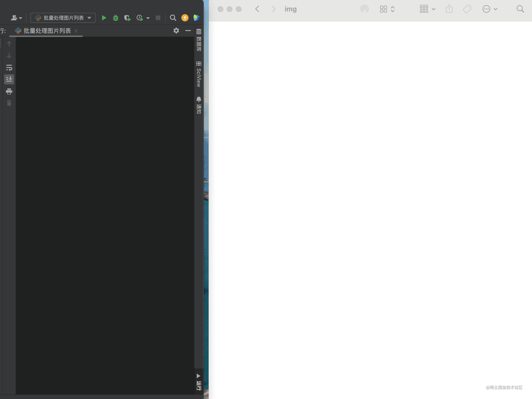Run with coverage shield icon

pos(127,18)
